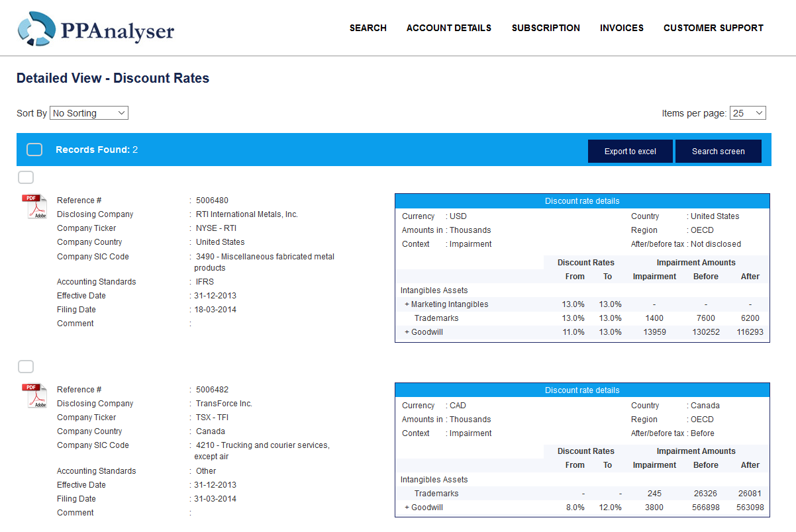Open the Subscription menu

point(546,28)
